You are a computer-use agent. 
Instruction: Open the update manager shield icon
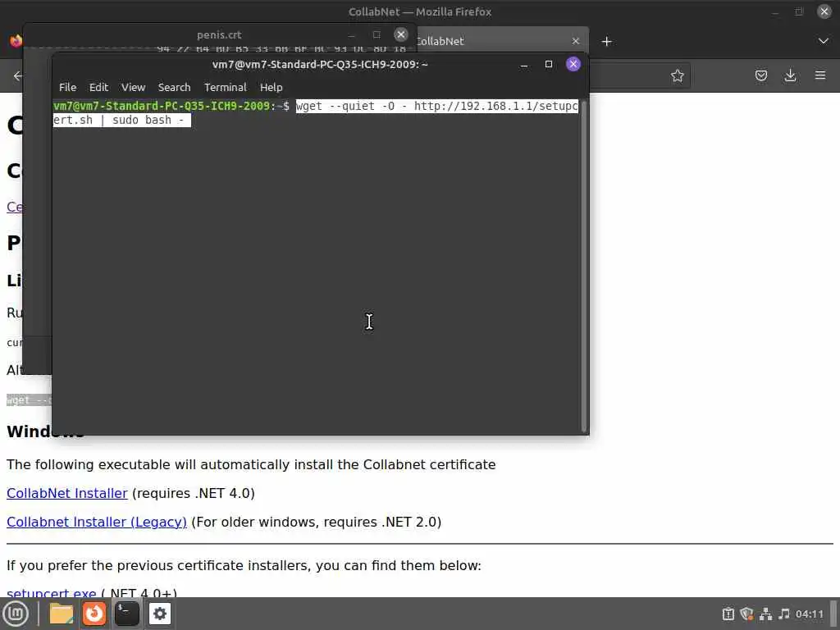pyautogui.click(x=746, y=614)
